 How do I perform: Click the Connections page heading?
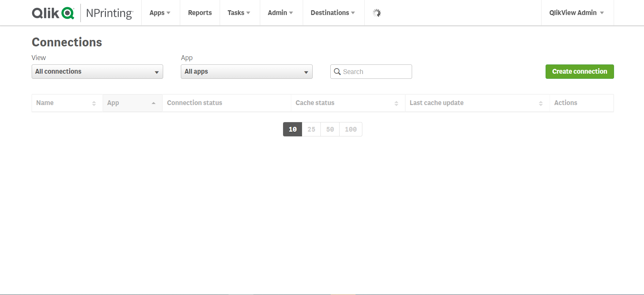67,42
